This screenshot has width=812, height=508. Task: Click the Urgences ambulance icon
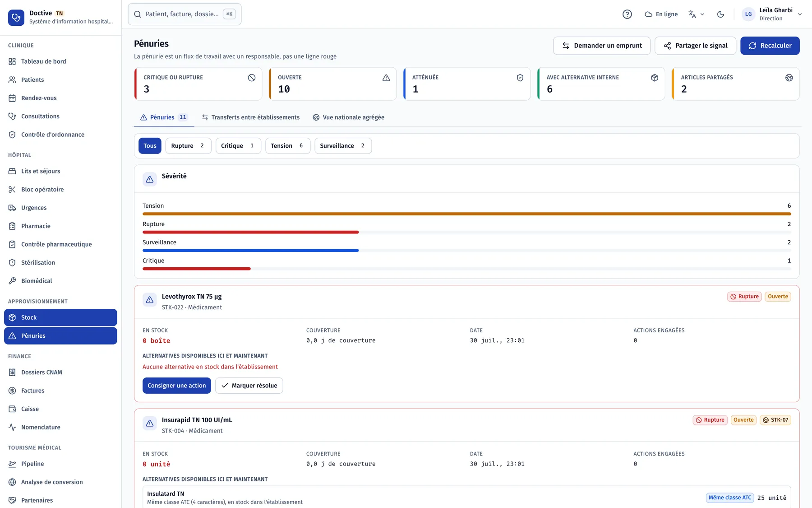[12, 208]
